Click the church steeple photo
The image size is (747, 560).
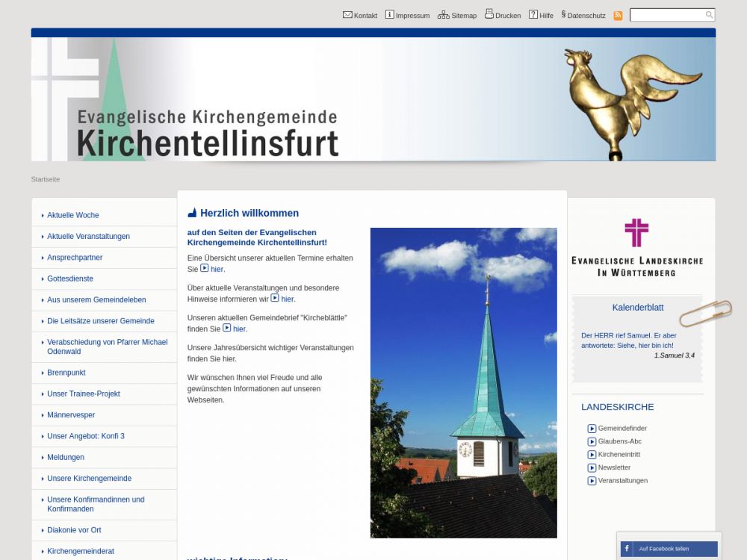[463, 382]
